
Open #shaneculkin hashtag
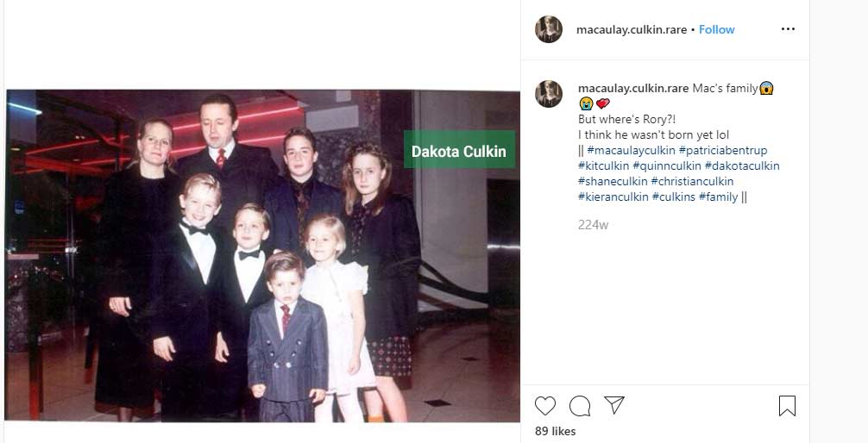(613, 181)
